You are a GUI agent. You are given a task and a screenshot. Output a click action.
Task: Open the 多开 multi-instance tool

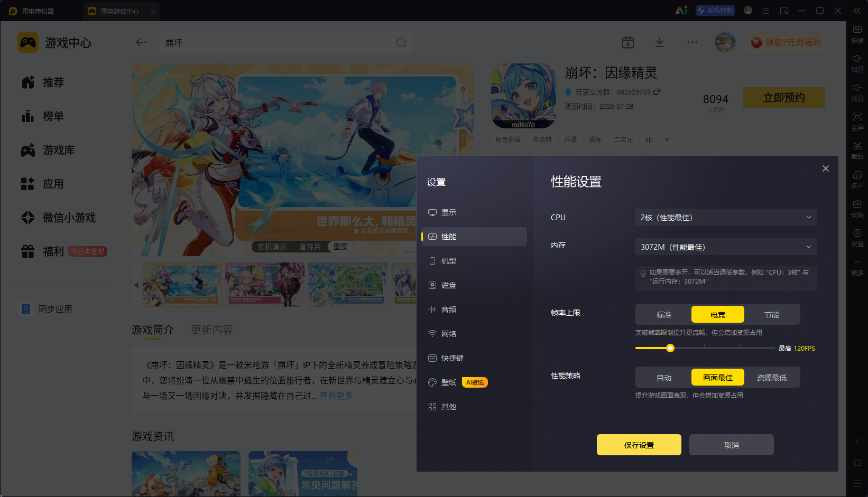(857, 180)
